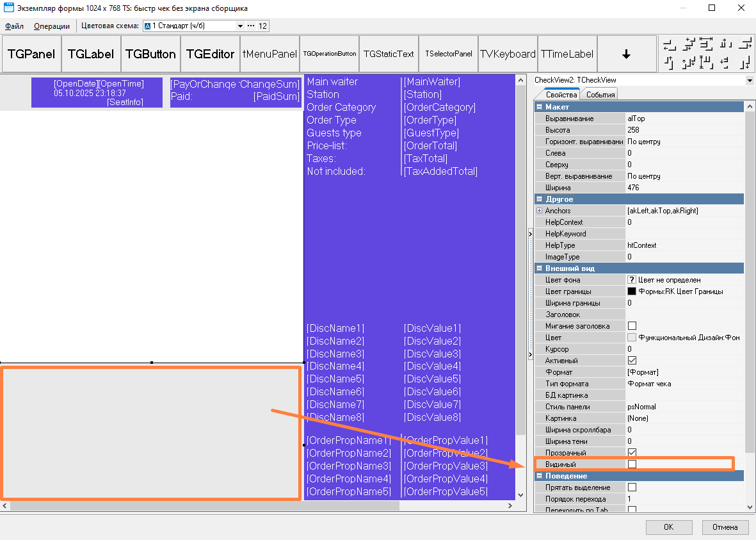756x540 pixels.
Task: Click the down arrow in component palette
Action: click(626, 54)
